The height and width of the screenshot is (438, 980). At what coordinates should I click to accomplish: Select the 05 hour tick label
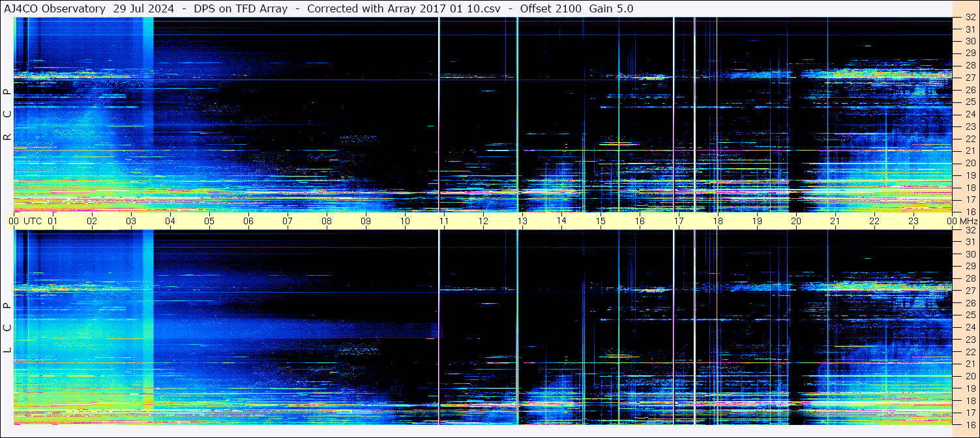[209, 221]
